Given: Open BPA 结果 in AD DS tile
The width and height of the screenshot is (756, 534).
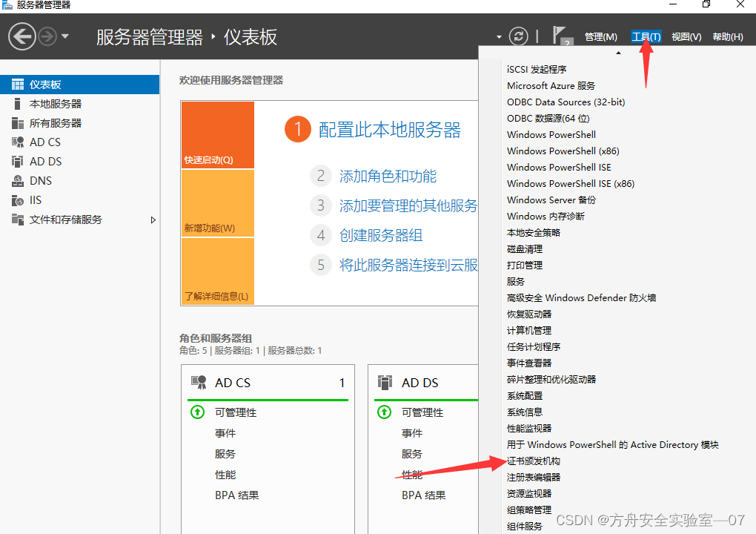Looking at the screenshot, I should [x=423, y=495].
